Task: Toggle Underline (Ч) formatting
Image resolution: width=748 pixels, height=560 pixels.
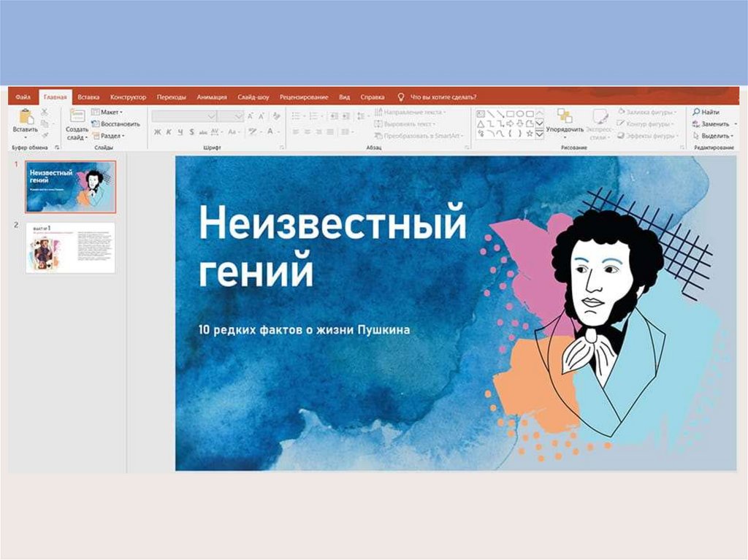Action: click(x=180, y=132)
